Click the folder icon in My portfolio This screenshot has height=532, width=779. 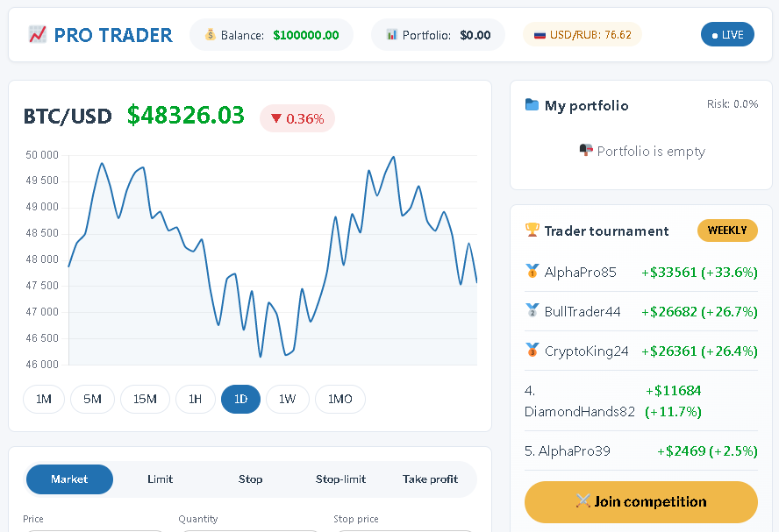pyautogui.click(x=532, y=105)
